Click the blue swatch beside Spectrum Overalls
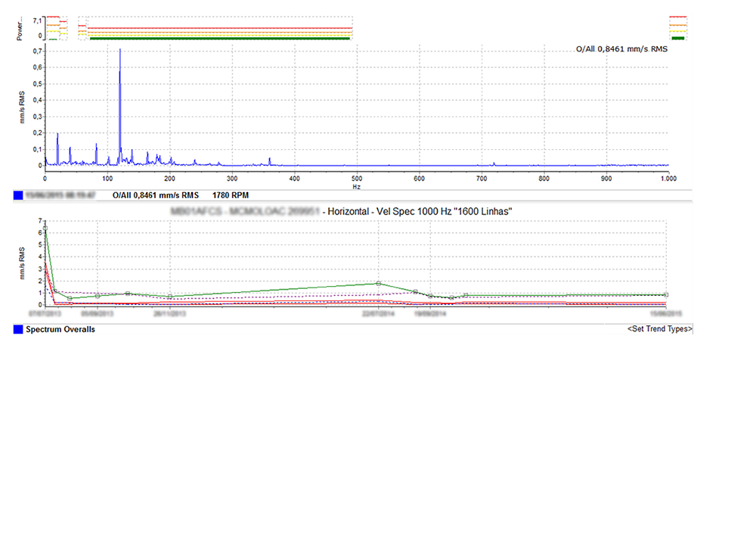This screenshot has height=544, width=756. click(x=18, y=330)
